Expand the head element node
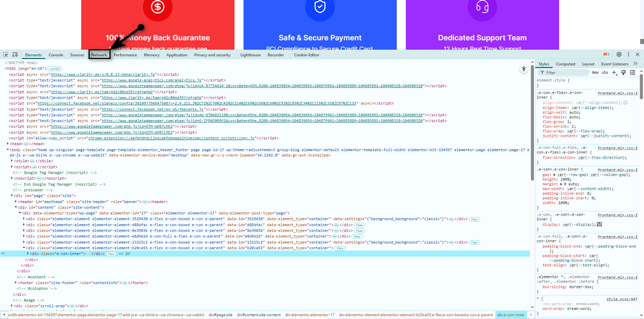Image resolution: width=644 pixels, height=319 pixels. tap(8, 144)
